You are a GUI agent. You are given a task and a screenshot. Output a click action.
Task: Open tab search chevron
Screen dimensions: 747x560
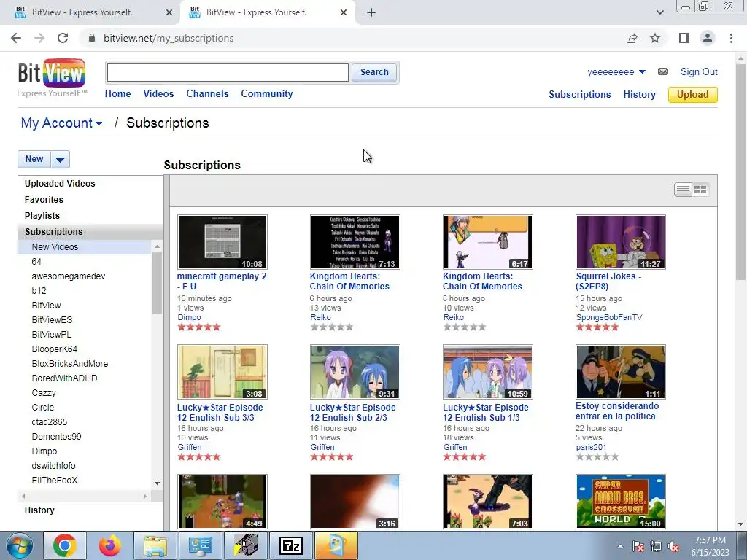click(659, 13)
